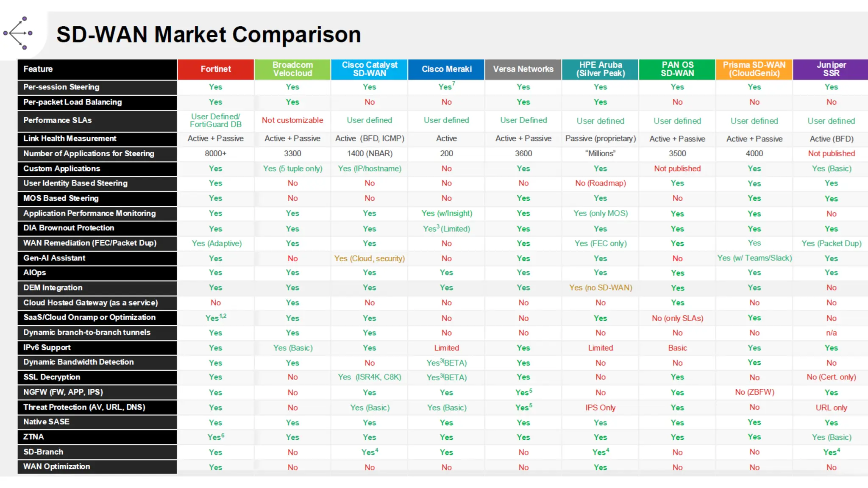868x488 pixels.
Task: Click the purple Juniper SSR header
Action: tap(831, 69)
